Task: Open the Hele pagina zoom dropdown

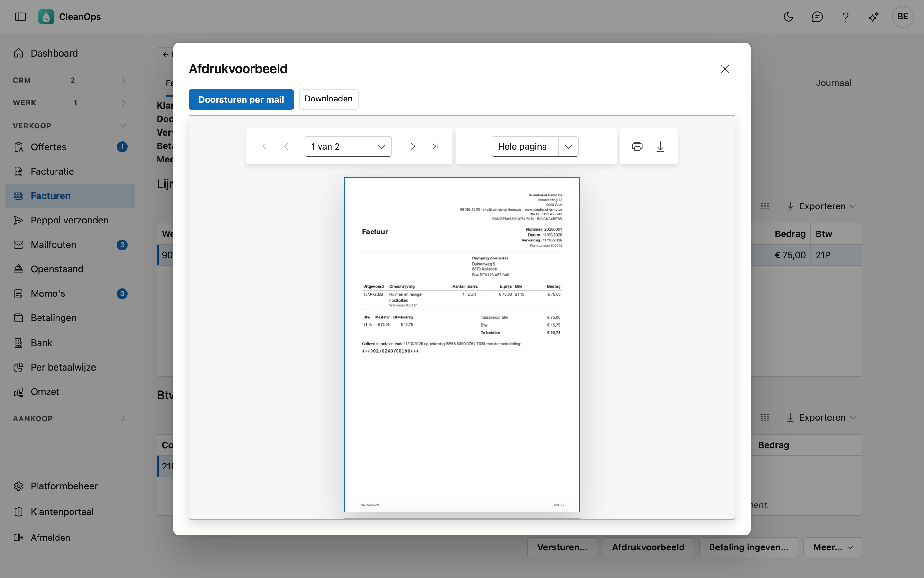Action: [568, 146]
